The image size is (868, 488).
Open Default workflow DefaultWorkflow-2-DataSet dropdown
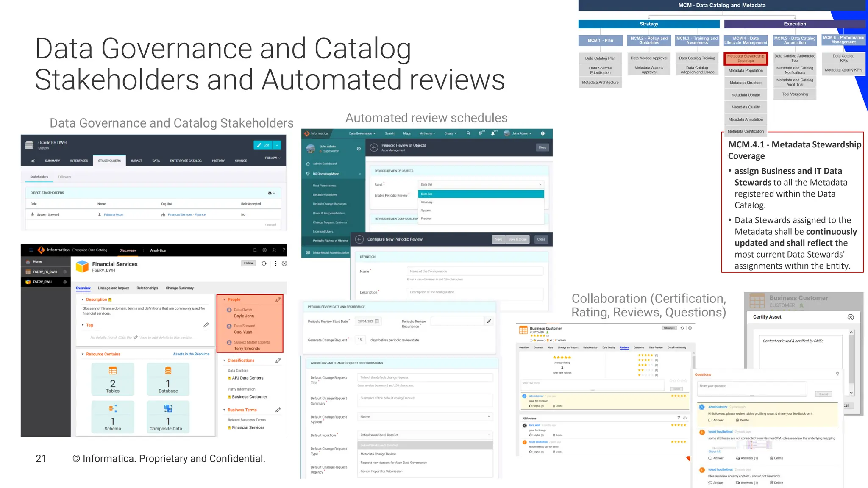tap(425, 435)
